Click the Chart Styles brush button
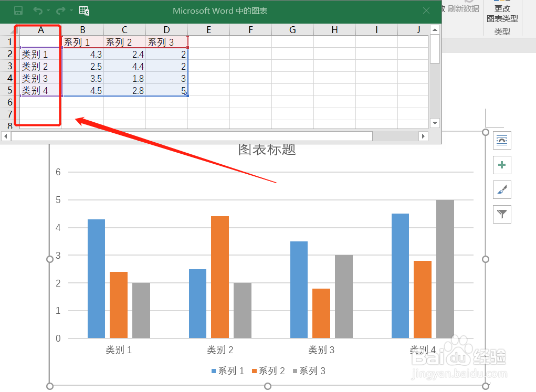536x392 pixels. (x=502, y=189)
